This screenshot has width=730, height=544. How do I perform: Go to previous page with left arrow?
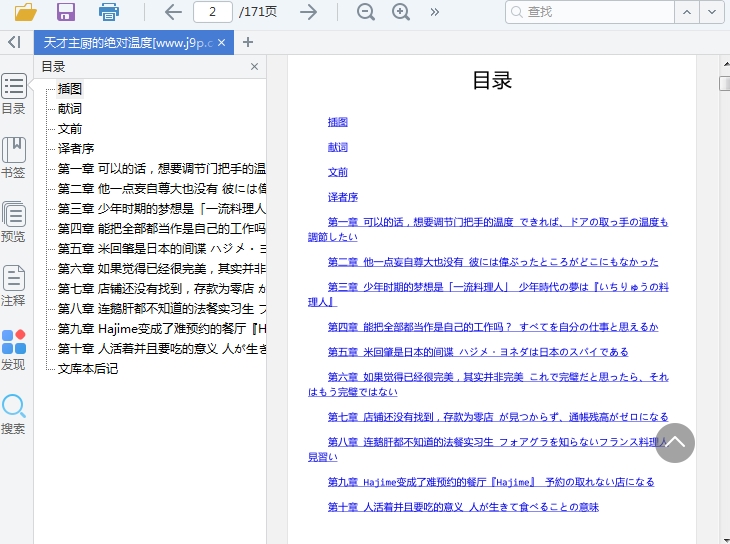(173, 12)
